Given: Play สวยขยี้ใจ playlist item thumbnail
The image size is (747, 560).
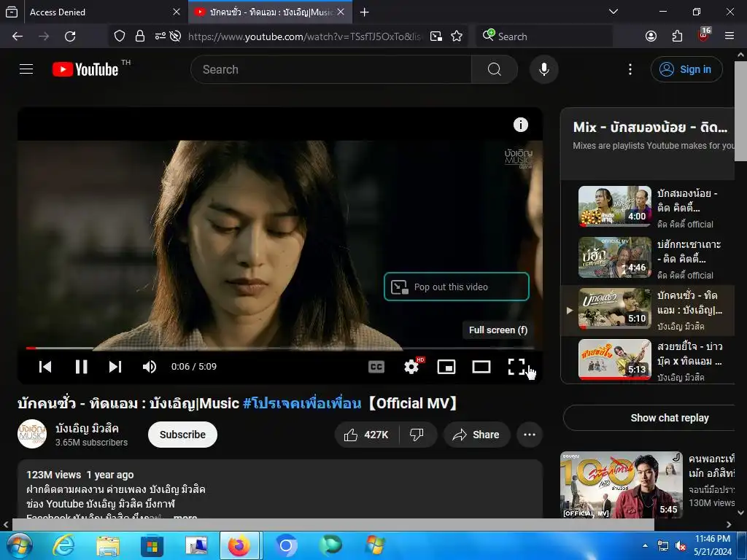Looking at the screenshot, I should [614, 359].
